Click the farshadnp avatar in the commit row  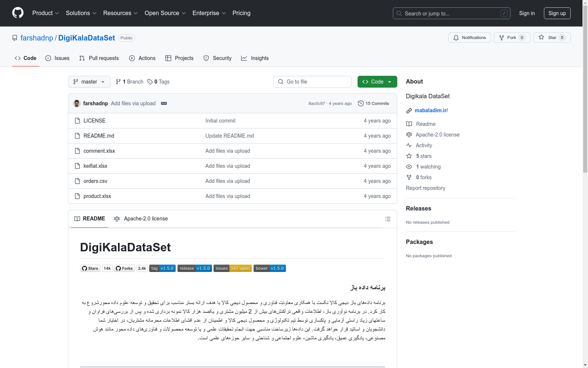tap(77, 103)
